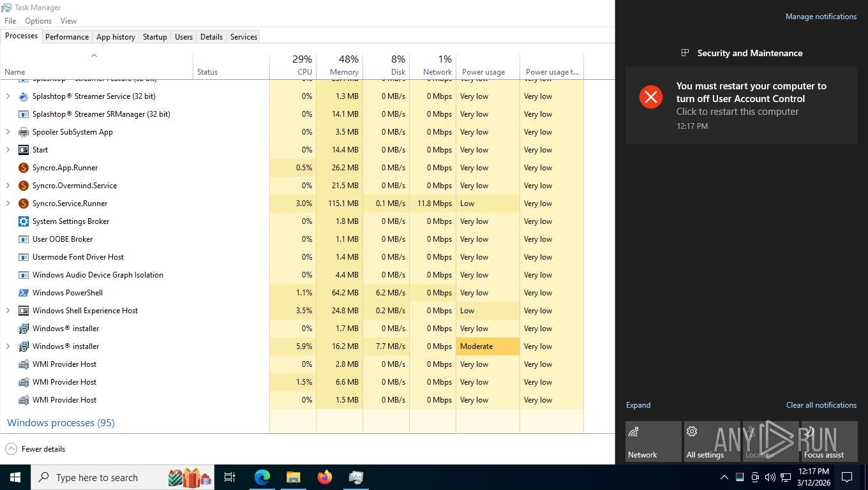The height and width of the screenshot is (490, 868).
Task: Show hidden tray icons chevron
Action: 724,477
